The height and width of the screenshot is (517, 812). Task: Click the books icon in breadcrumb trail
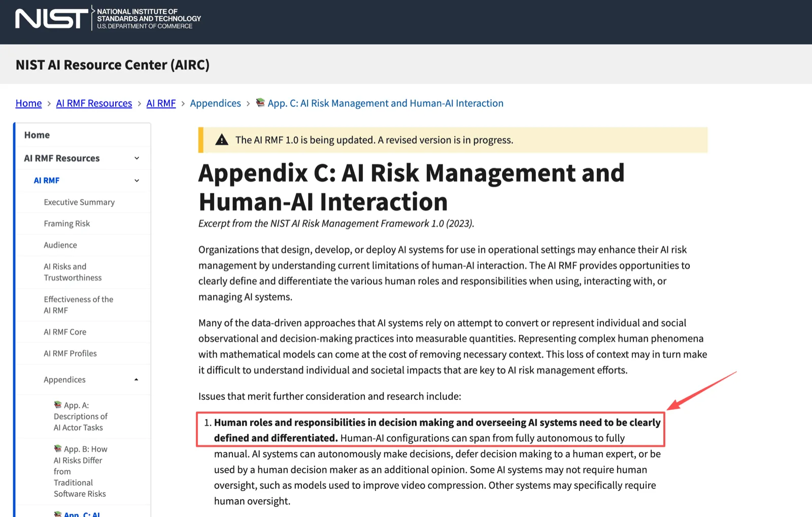pos(260,102)
